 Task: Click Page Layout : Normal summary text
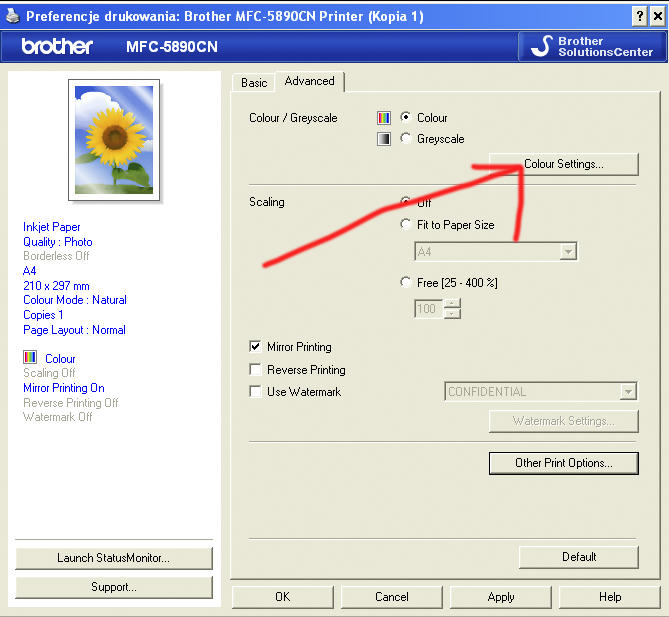(x=74, y=330)
